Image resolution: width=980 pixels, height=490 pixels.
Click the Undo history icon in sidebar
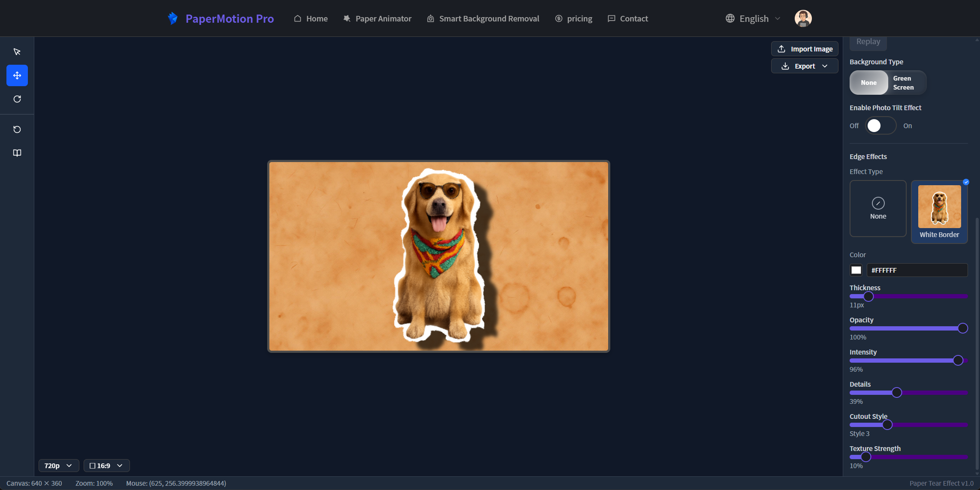coord(17,129)
